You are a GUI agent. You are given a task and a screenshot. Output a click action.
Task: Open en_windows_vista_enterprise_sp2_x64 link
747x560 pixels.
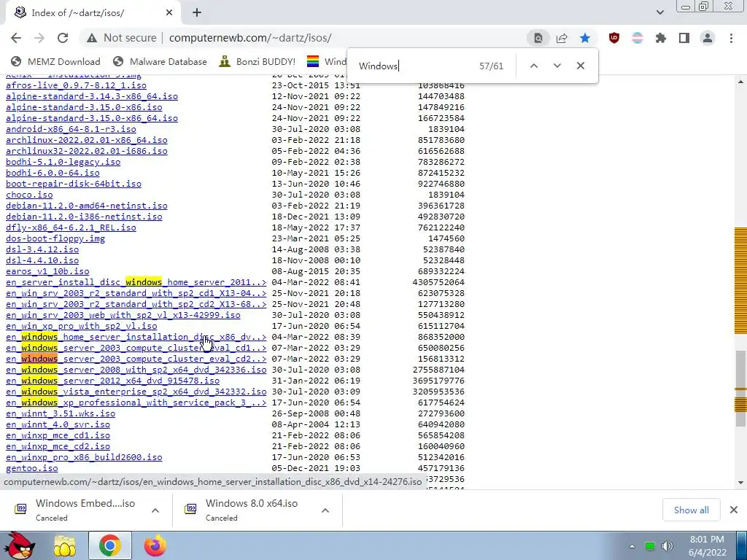[136, 392]
